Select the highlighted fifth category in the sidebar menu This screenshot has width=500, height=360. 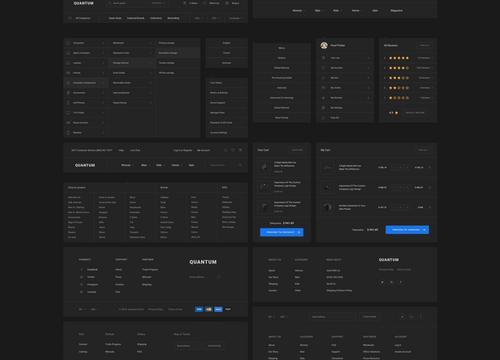[86, 83]
